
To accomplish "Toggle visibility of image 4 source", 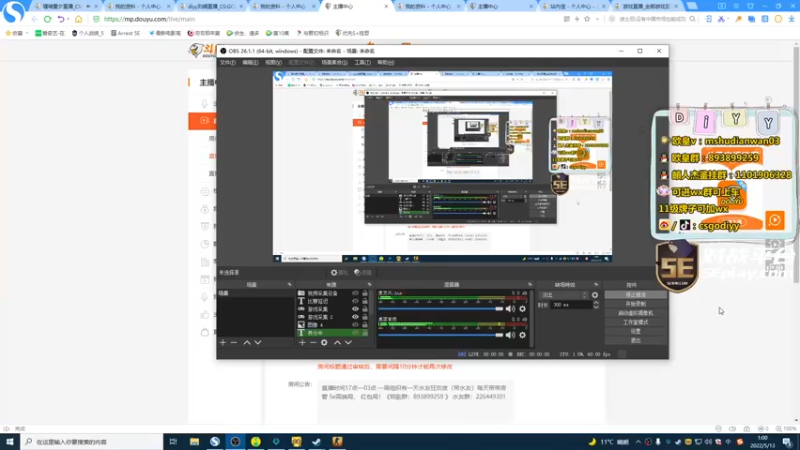I will coord(356,324).
